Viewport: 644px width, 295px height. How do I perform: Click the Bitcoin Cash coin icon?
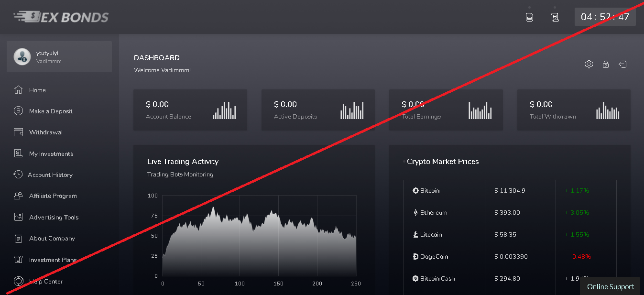click(x=415, y=279)
